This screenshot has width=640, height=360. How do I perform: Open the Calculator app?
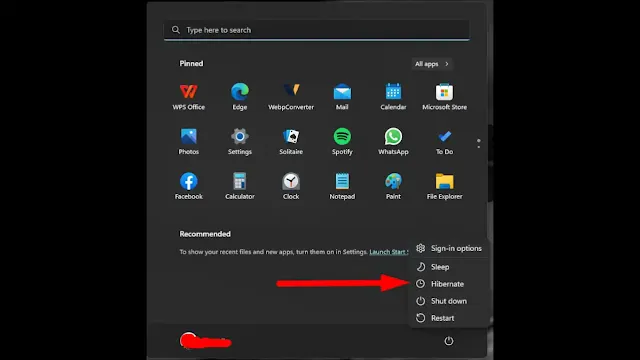pyautogui.click(x=240, y=186)
